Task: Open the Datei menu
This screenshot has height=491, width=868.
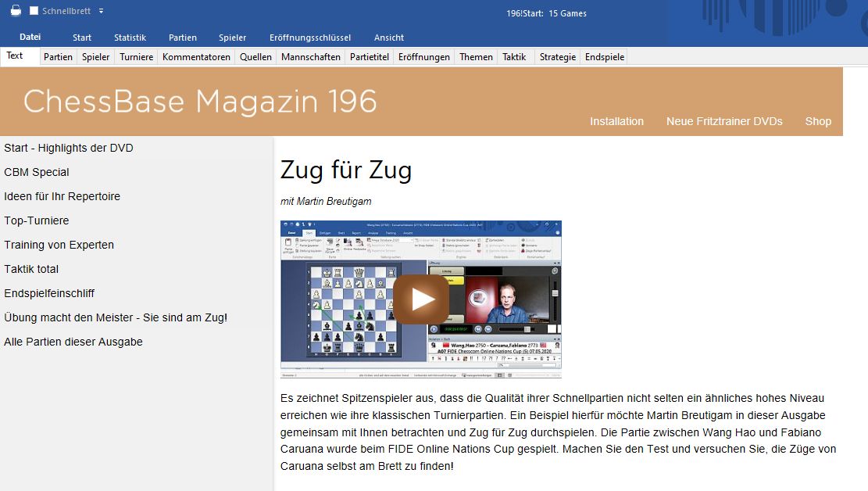Action: click(30, 37)
